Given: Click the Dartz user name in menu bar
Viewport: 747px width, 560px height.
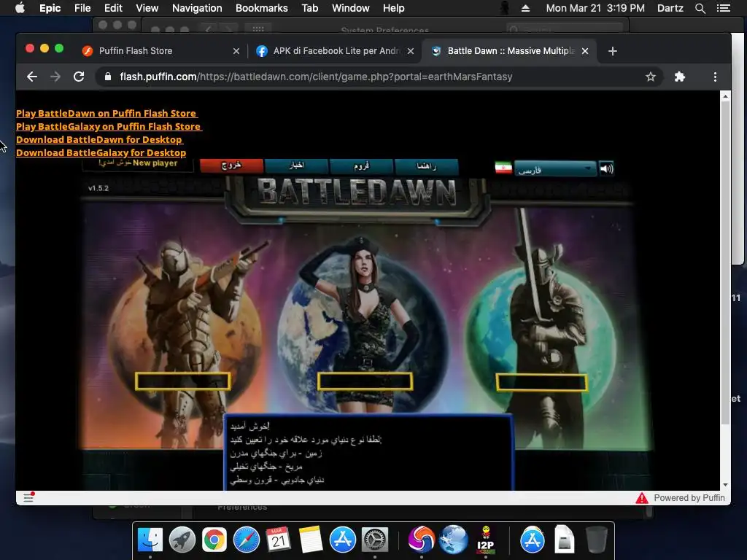Looking at the screenshot, I should point(670,8).
